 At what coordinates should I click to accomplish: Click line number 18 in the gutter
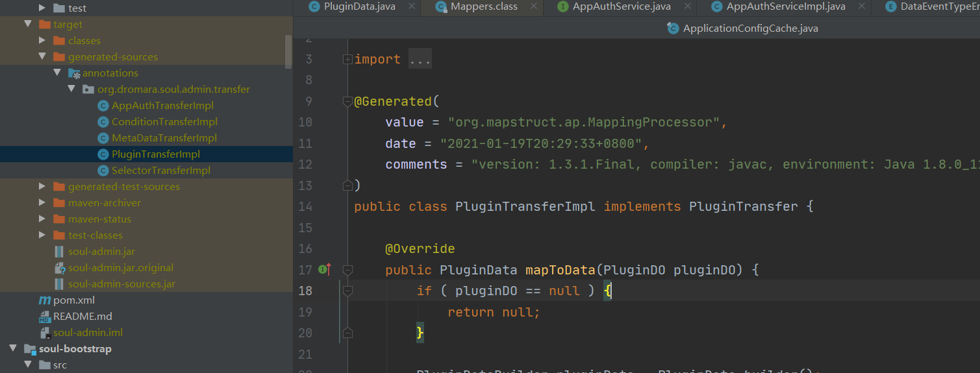point(305,291)
